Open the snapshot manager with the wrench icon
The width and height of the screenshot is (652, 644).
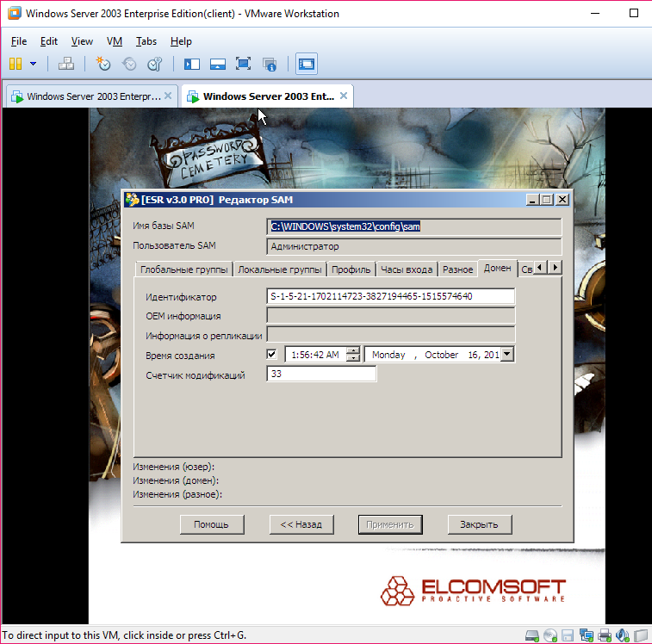(155, 64)
